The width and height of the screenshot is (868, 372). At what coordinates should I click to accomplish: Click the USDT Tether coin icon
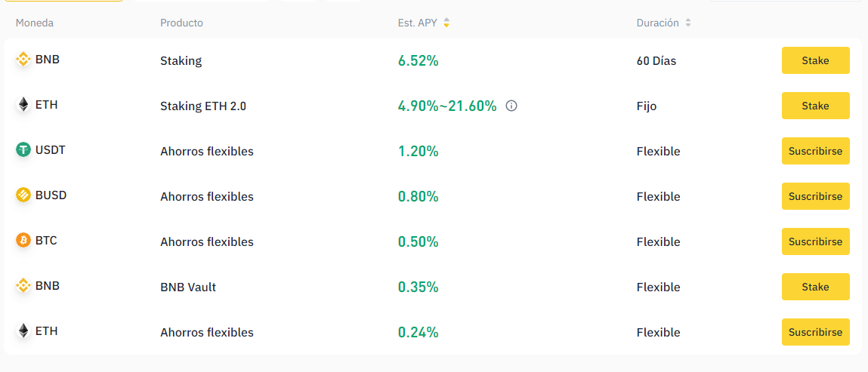23,150
